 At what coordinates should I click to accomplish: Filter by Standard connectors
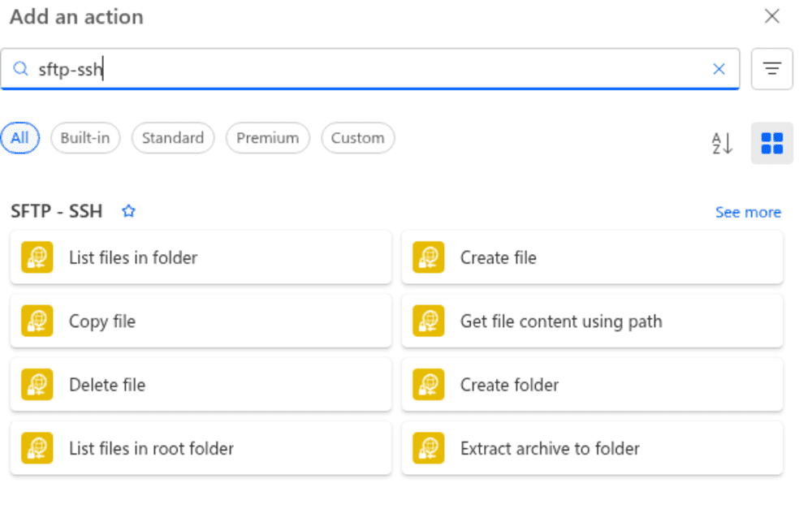pos(173,138)
